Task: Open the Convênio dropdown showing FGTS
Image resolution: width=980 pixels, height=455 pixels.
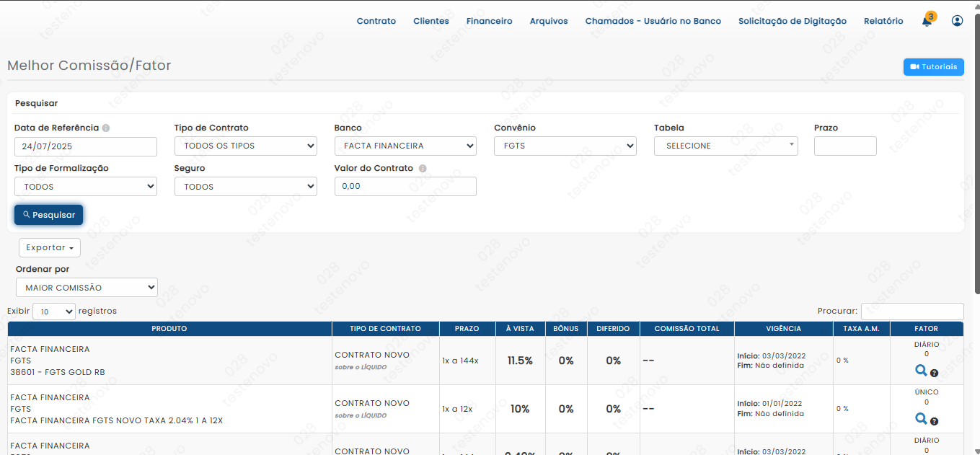Action: pyautogui.click(x=565, y=146)
